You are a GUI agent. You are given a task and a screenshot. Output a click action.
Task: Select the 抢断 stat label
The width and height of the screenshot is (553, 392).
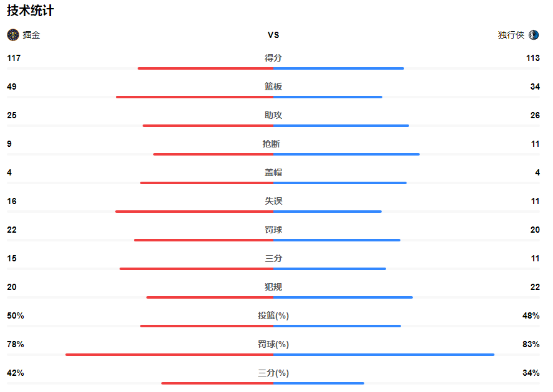point(273,144)
